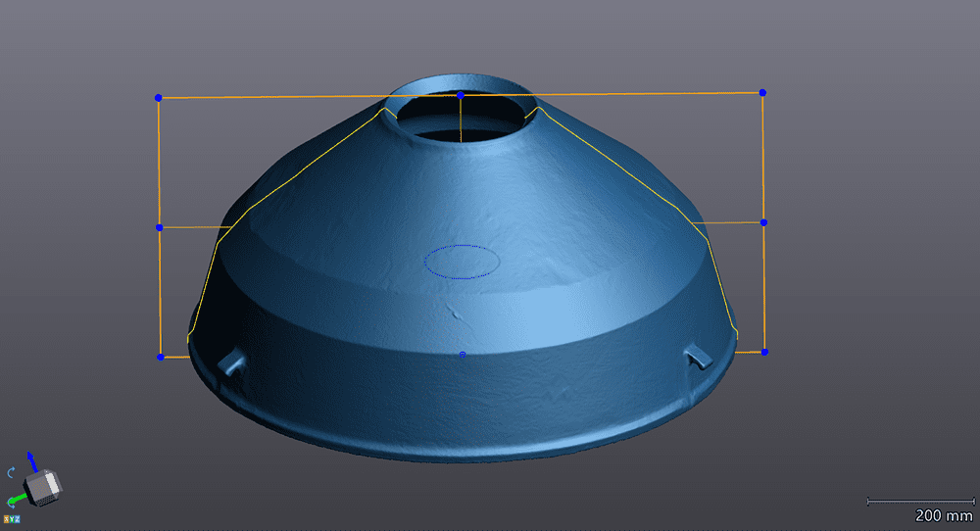Select the bottom-right blue handle point

coord(764,353)
